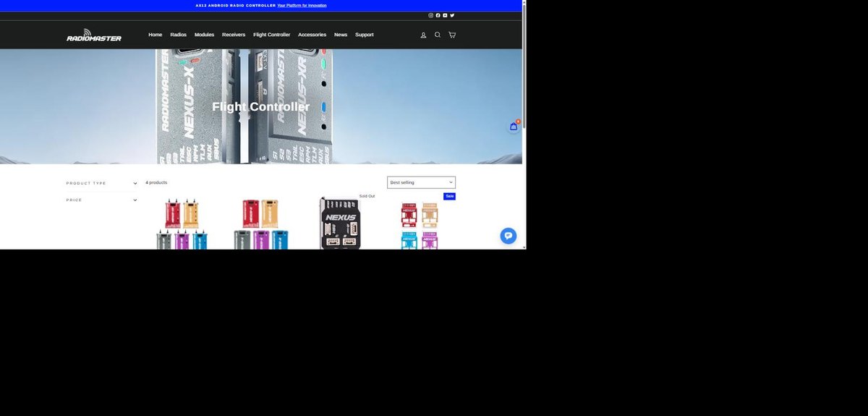
Task: Open the Flight Controller menu
Action: tap(272, 35)
